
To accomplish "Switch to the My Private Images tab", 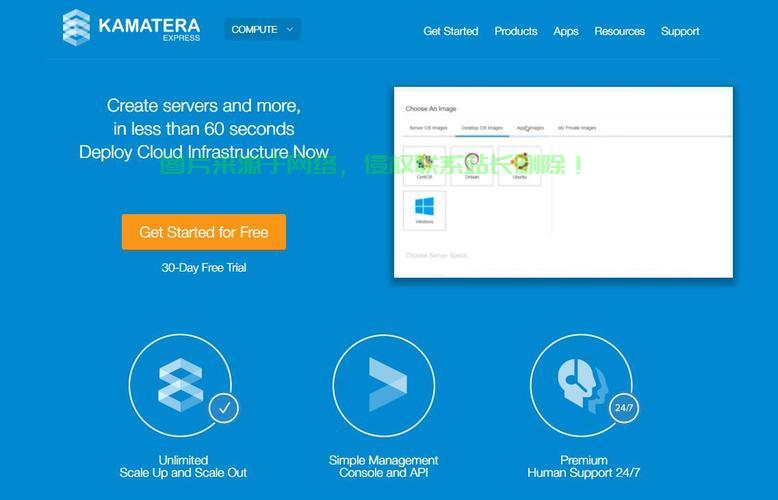I will pos(577,128).
